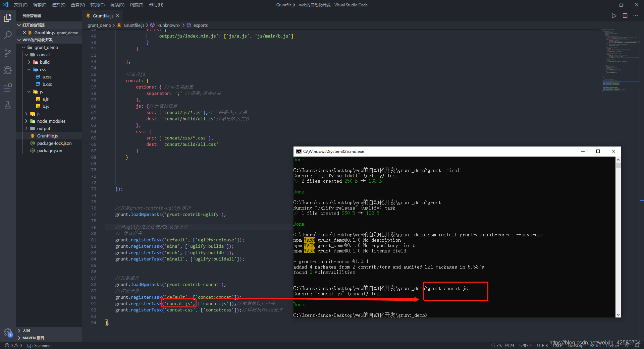Click <unknown> in the breadcrumb
The image size is (644, 349).
(x=169, y=25)
